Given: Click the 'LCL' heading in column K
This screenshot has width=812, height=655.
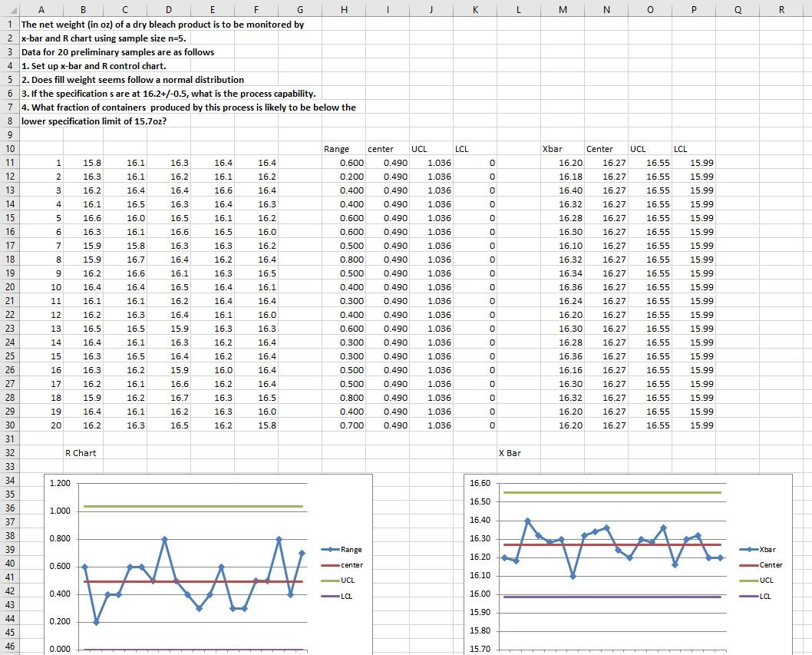Looking at the screenshot, I should (x=475, y=149).
